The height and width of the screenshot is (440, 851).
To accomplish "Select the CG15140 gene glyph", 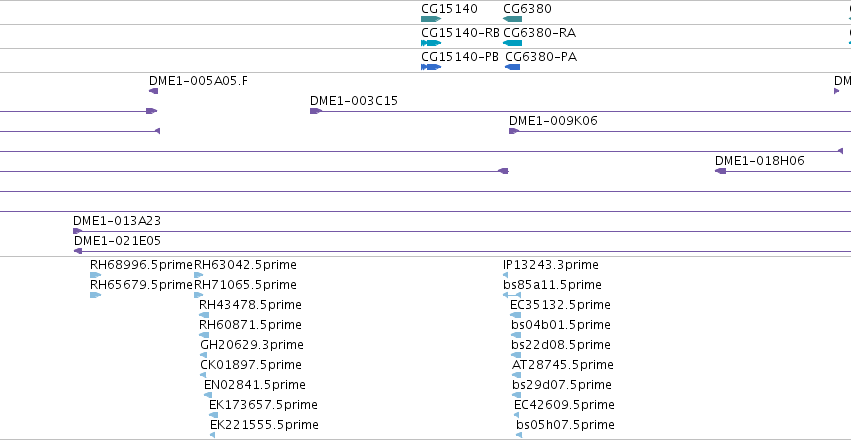I will point(431,19).
